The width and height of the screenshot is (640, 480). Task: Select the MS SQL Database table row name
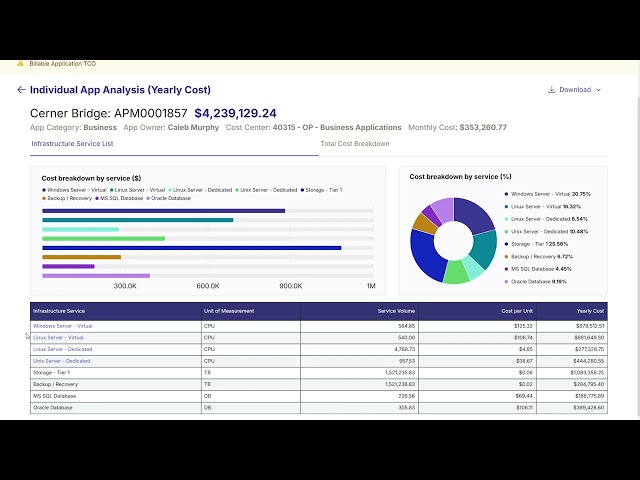pyautogui.click(x=54, y=396)
